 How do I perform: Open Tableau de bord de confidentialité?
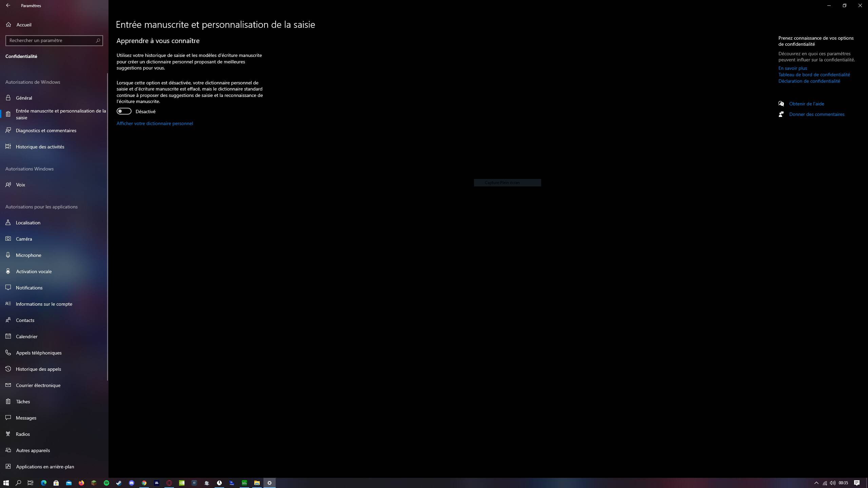(x=814, y=75)
